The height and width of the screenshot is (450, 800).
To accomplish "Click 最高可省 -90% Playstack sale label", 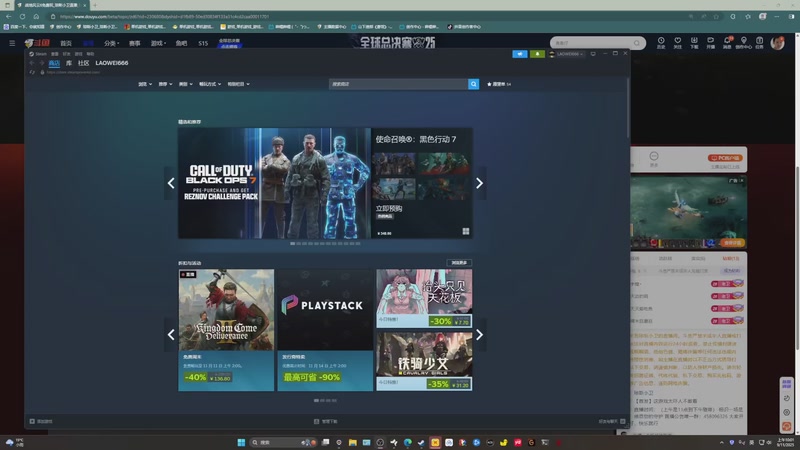I will [x=312, y=378].
